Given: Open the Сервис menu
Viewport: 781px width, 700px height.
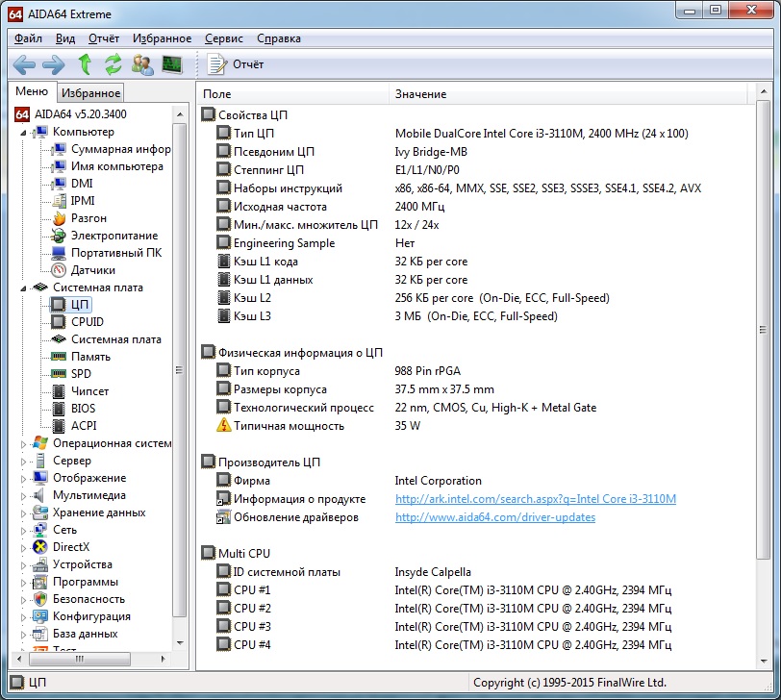Looking at the screenshot, I should [x=224, y=38].
